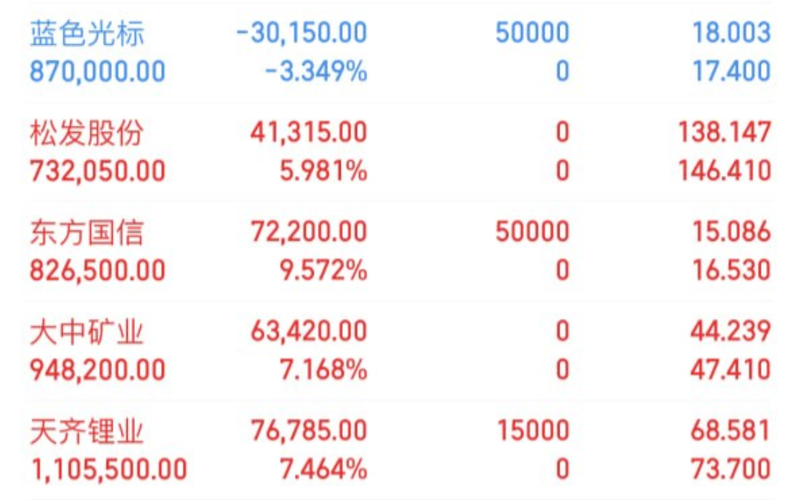Click market value 732,050.00
Viewport: 793px width, 500px height.
click(98, 171)
